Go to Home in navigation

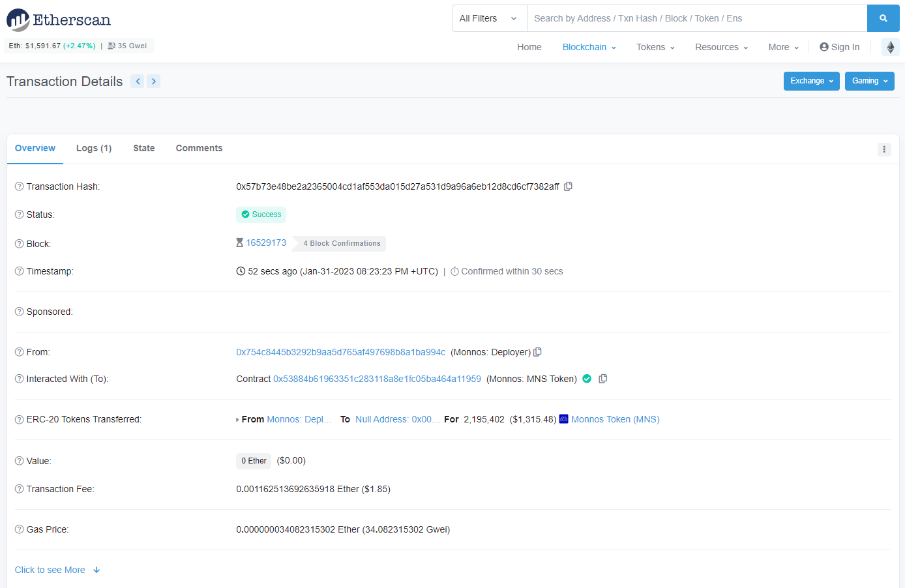(x=529, y=47)
